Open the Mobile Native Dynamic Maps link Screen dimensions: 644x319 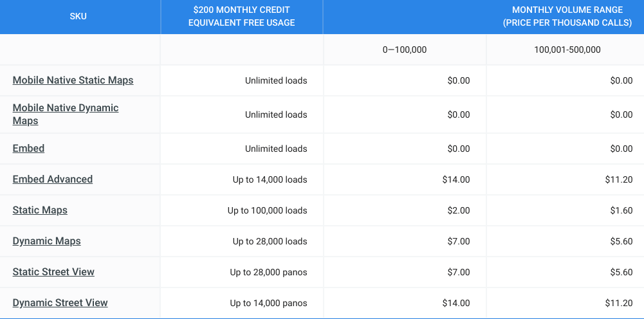pyautogui.click(x=65, y=114)
